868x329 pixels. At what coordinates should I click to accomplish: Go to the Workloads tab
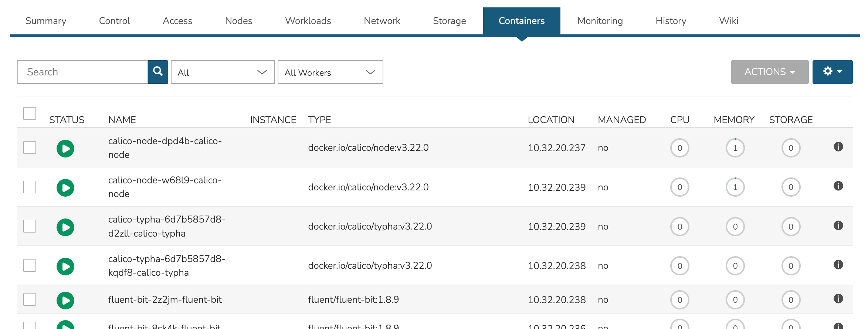[308, 21]
